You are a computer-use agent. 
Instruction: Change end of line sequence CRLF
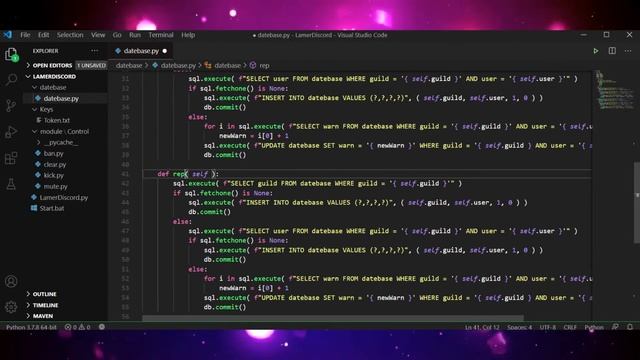[x=570, y=327]
